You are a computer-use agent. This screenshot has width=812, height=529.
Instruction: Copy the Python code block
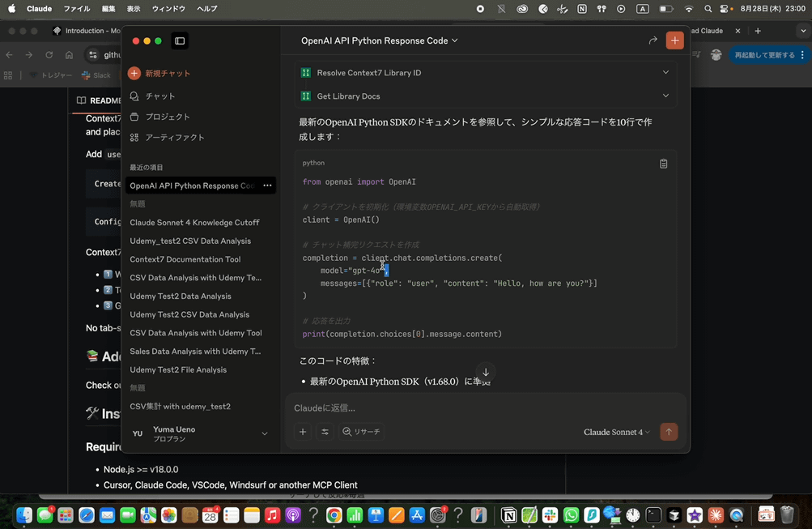click(x=663, y=164)
